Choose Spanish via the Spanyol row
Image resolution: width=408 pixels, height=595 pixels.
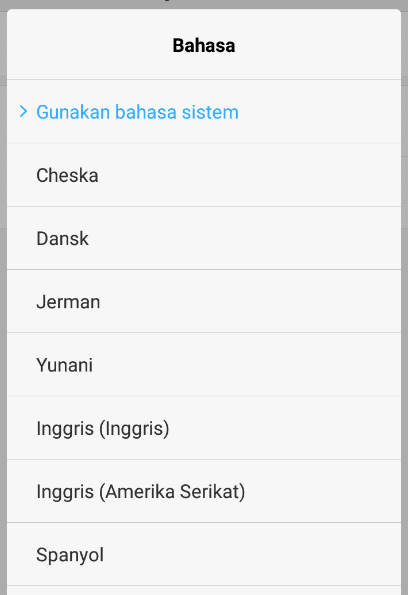click(x=204, y=554)
